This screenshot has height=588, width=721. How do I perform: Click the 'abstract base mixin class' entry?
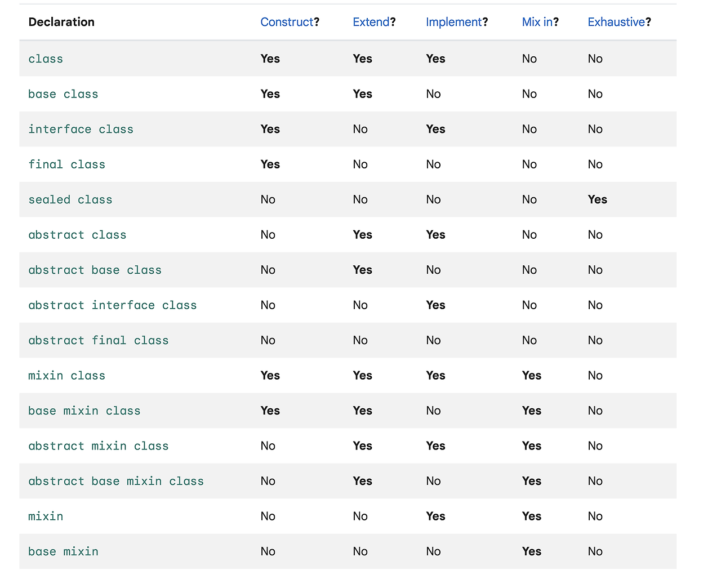point(116,481)
